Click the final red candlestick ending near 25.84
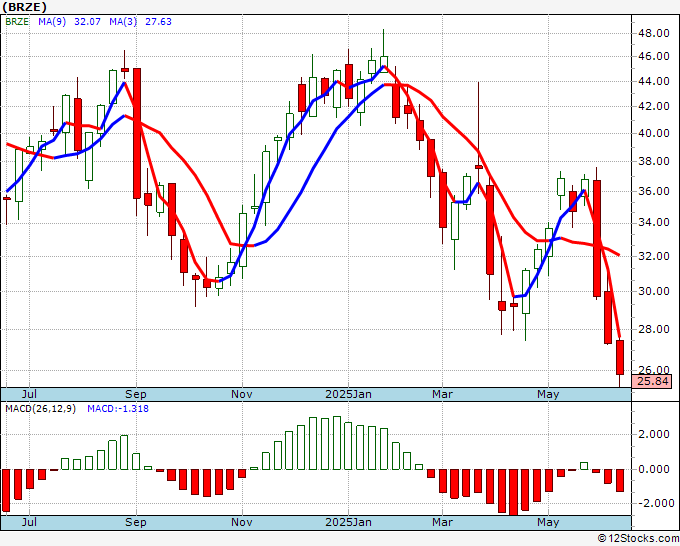 point(620,358)
